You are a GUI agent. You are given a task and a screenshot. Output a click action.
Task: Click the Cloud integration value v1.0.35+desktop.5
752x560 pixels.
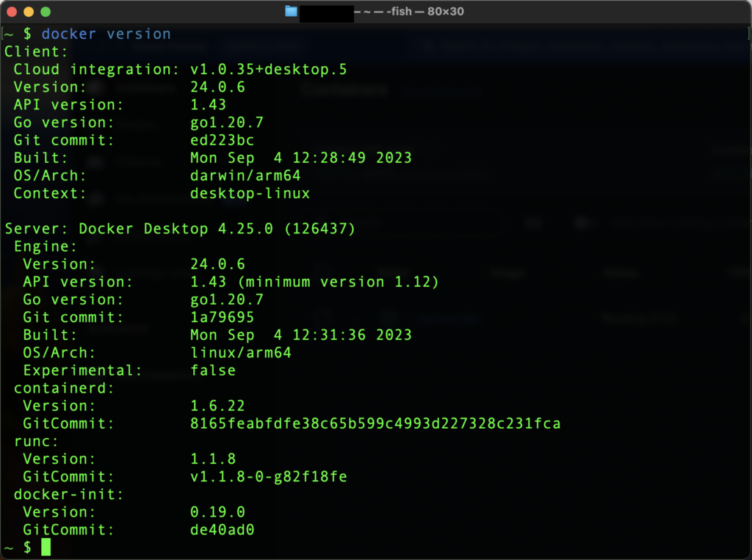(268, 70)
